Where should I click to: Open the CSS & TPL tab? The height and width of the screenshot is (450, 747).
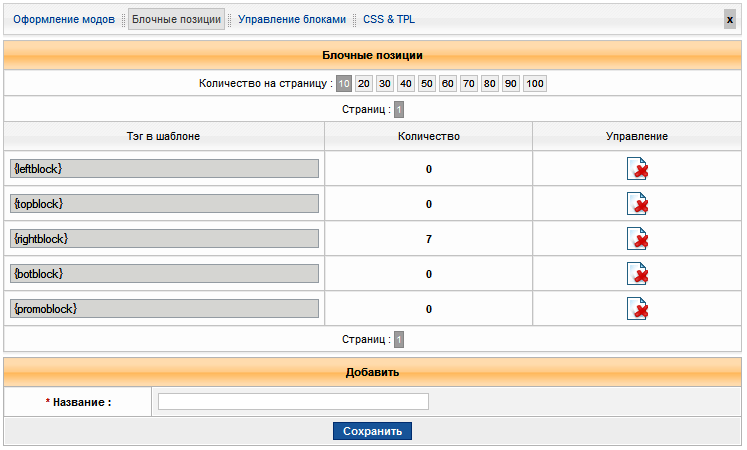[x=389, y=19]
